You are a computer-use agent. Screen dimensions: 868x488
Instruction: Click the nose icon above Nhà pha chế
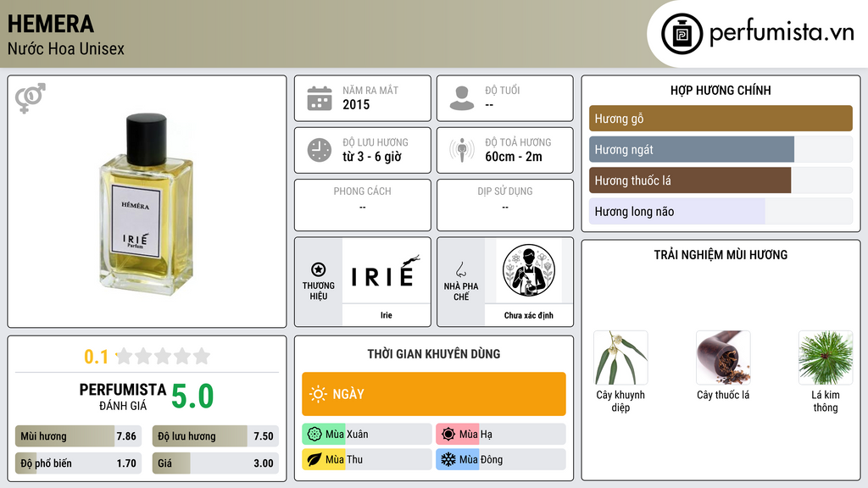[460, 269]
